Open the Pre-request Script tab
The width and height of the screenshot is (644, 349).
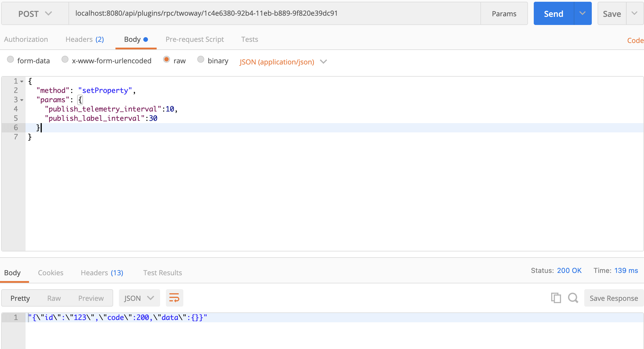[194, 39]
